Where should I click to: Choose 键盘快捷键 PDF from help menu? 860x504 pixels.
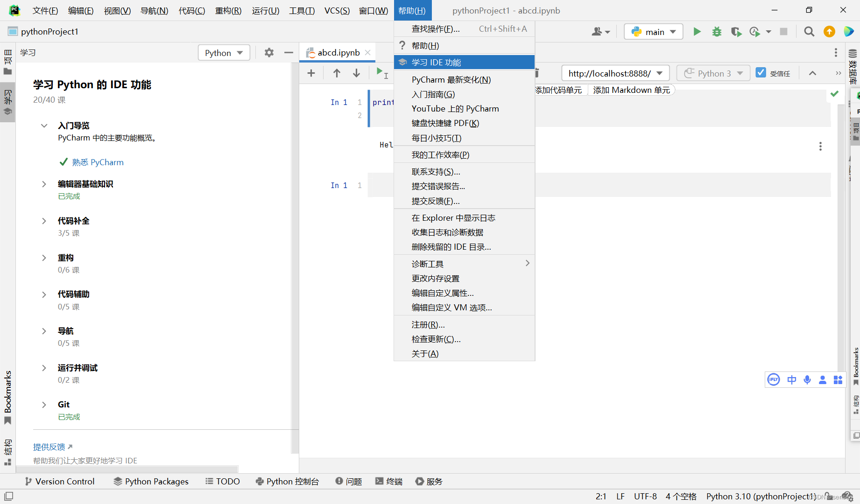click(465, 123)
